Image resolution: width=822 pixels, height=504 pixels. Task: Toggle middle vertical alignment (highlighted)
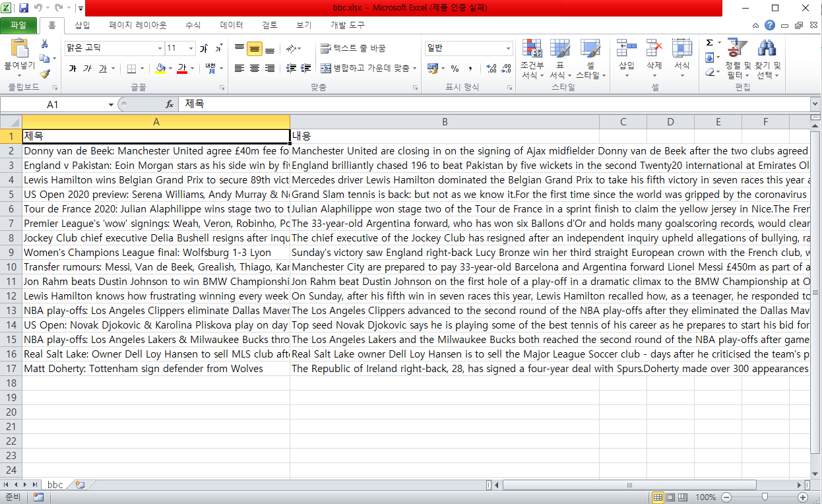pyautogui.click(x=255, y=49)
